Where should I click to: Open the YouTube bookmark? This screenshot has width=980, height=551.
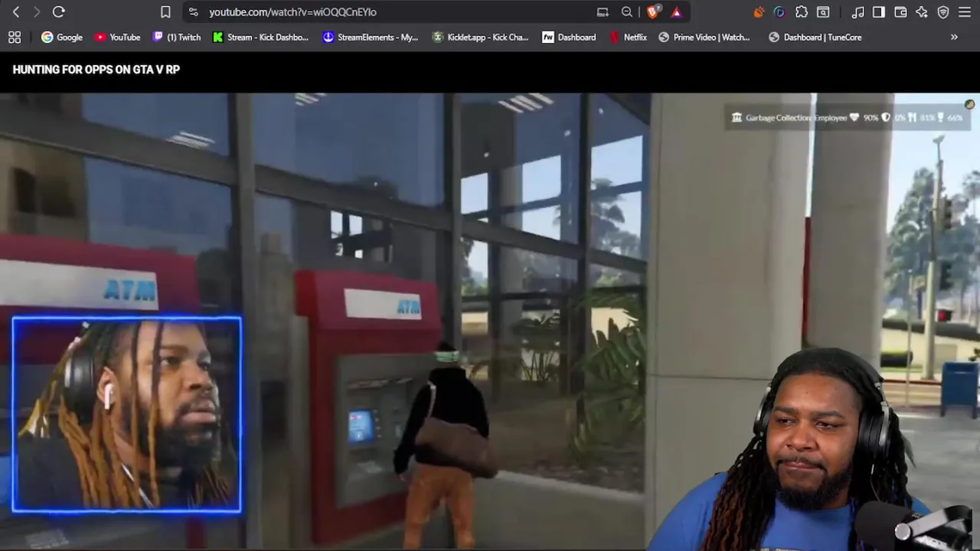118,37
